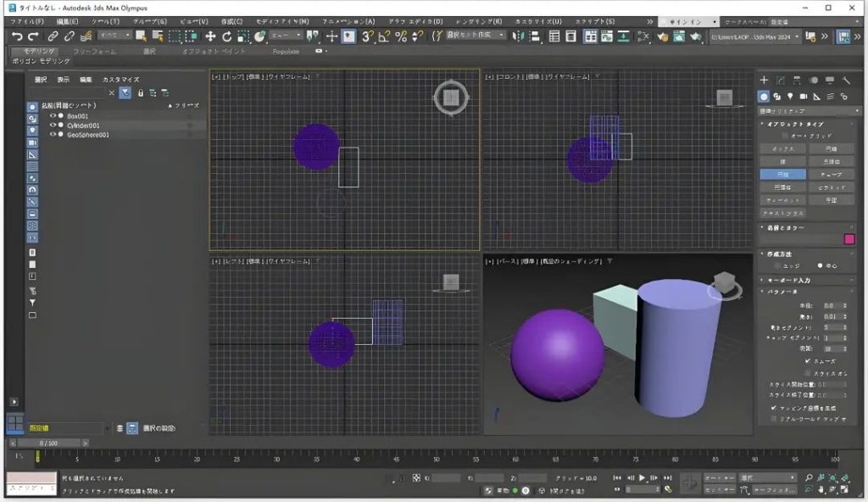868x502 pixels.
Task: Select the Rotate transform tool
Action: click(227, 36)
